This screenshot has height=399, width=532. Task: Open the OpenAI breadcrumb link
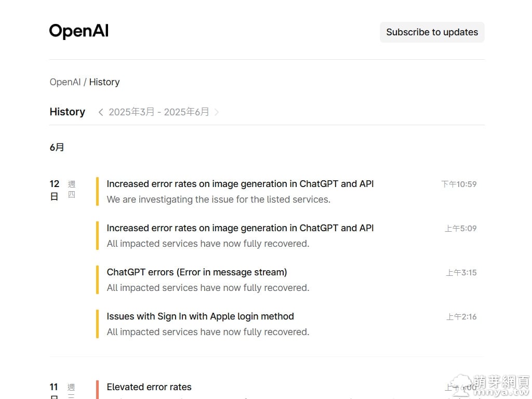pos(65,82)
